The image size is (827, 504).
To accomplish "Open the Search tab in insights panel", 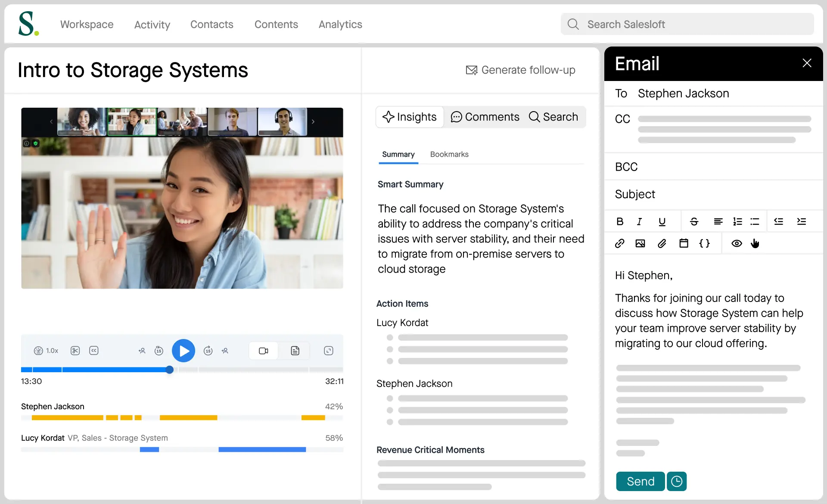I will click(553, 117).
